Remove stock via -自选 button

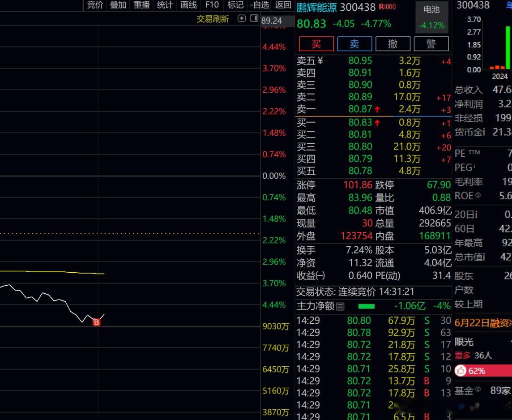click(260, 5)
